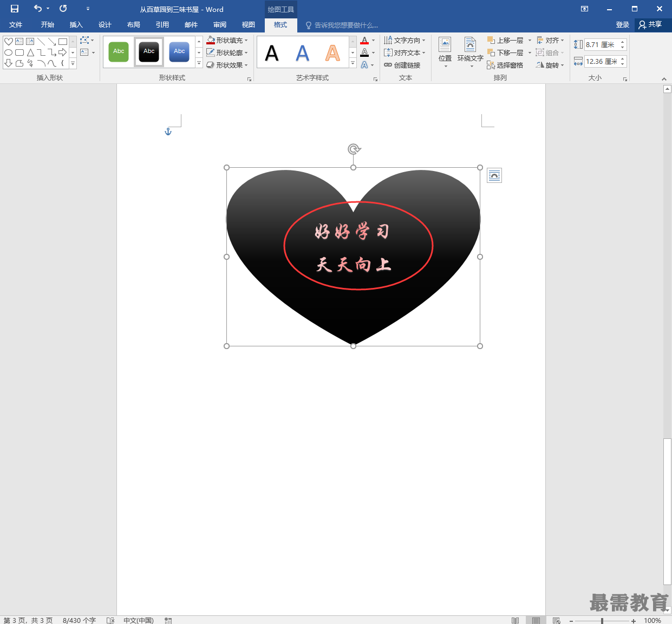Click the 中文(中国) language indicator

coord(139,620)
